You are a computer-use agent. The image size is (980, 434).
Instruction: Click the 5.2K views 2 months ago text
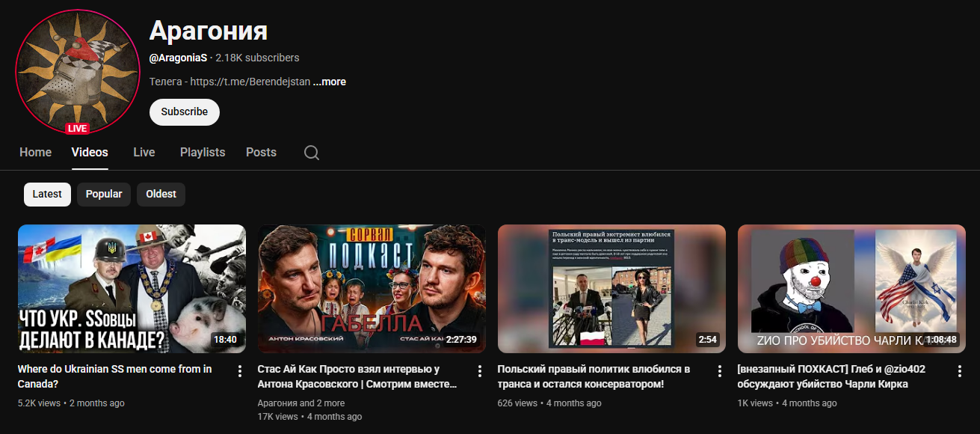pyautogui.click(x=71, y=403)
